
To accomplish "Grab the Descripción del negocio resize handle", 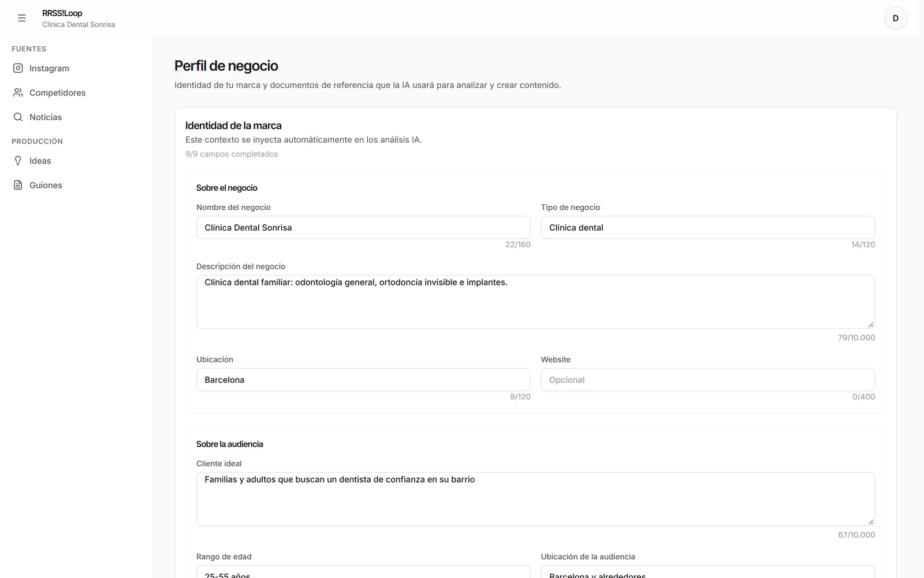I will [x=871, y=324].
